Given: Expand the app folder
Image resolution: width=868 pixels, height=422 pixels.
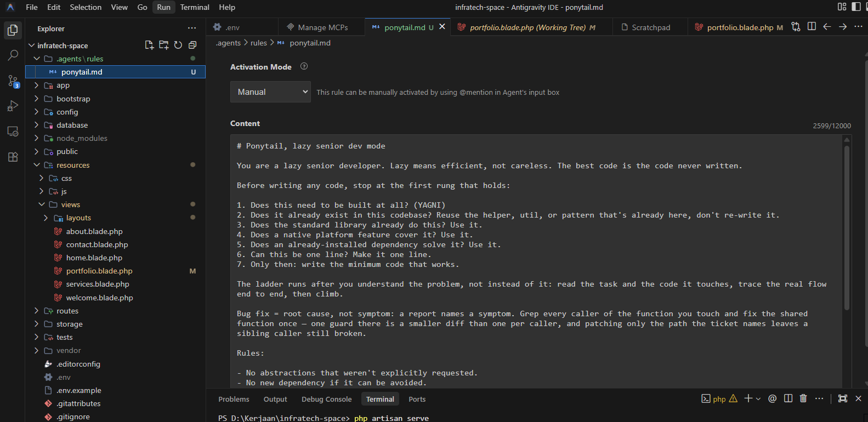Looking at the screenshot, I should click(x=37, y=85).
